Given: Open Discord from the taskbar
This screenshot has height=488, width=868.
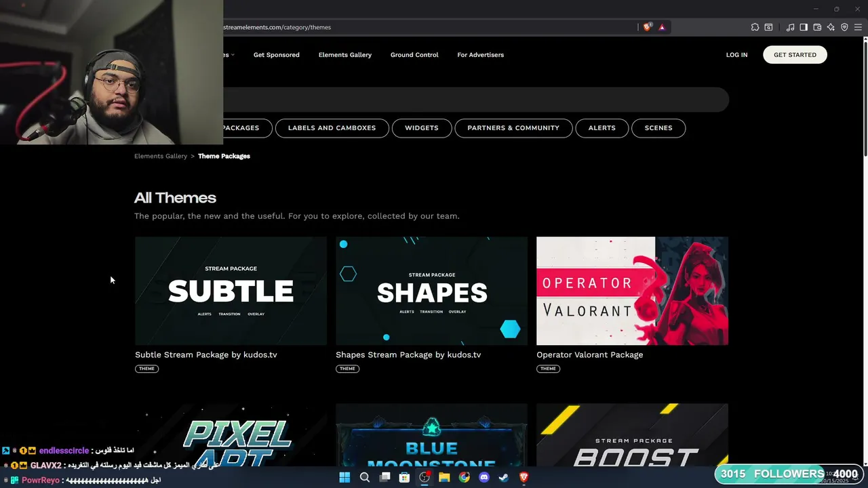Looking at the screenshot, I should [x=484, y=477].
